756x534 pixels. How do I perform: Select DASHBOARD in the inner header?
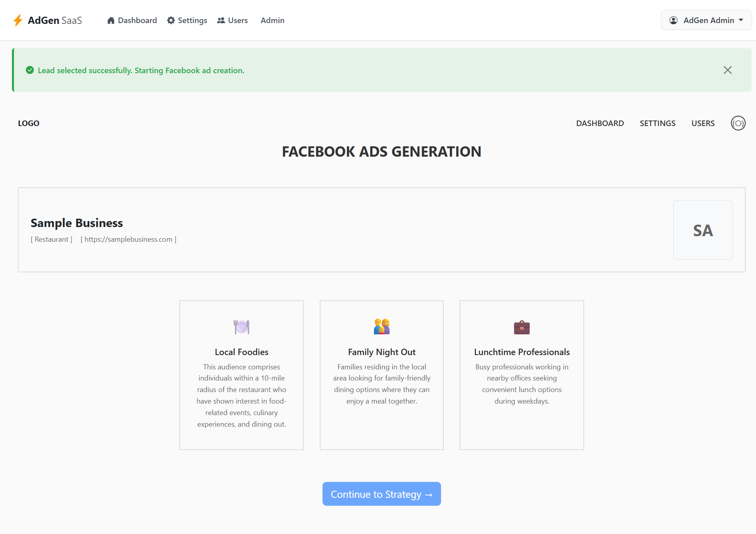[x=600, y=123]
